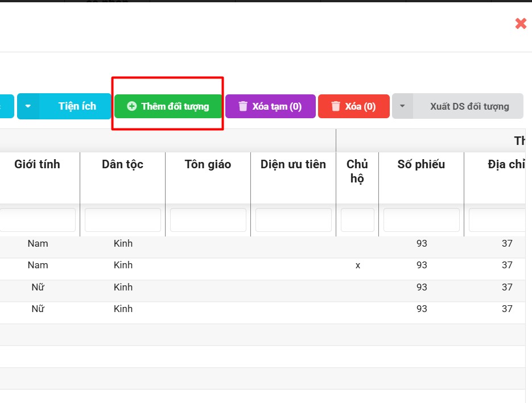
Task: Sort by Dân tộc column header
Action: [x=122, y=164]
